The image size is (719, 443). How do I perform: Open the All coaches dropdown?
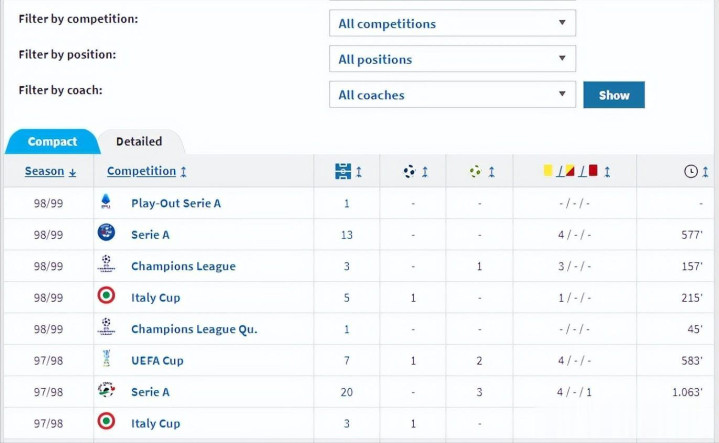coord(452,95)
